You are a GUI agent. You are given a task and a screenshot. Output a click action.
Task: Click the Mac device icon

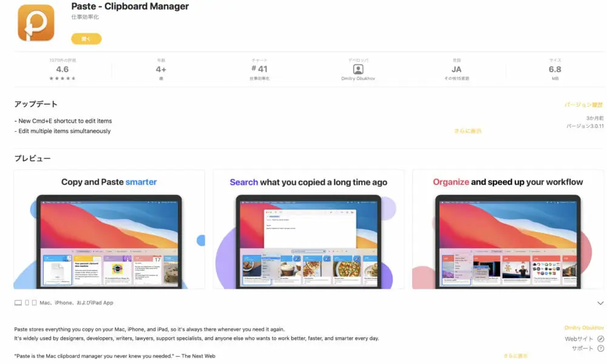(18, 303)
